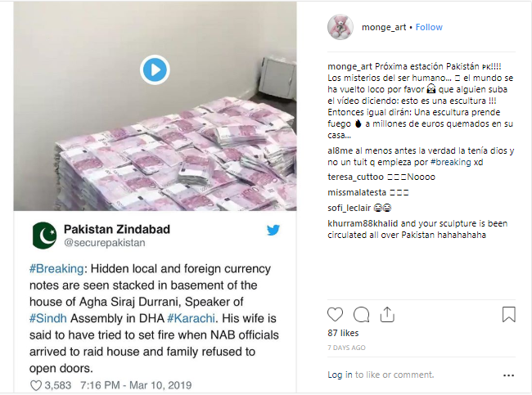The height and width of the screenshot is (395, 532).
Task: Open the #Sindh hashtag
Action: point(47,318)
